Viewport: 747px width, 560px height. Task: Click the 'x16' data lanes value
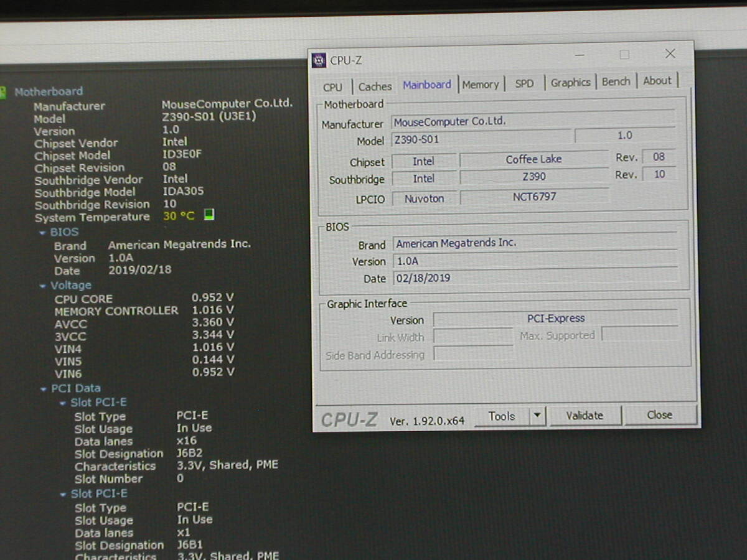(186, 441)
